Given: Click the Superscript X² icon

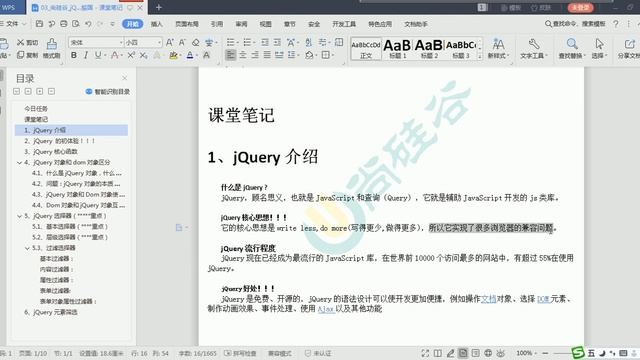Looking at the screenshot, I should click(x=131, y=55).
